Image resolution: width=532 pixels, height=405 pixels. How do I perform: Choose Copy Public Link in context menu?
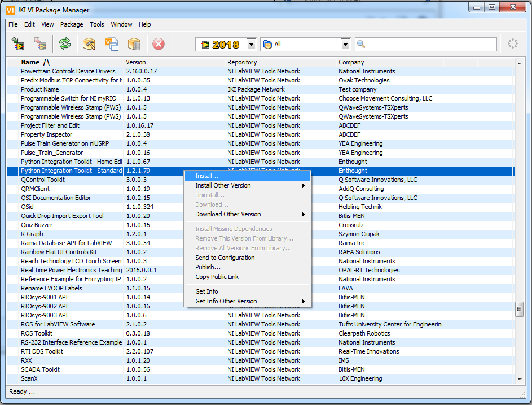(x=247, y=277)
